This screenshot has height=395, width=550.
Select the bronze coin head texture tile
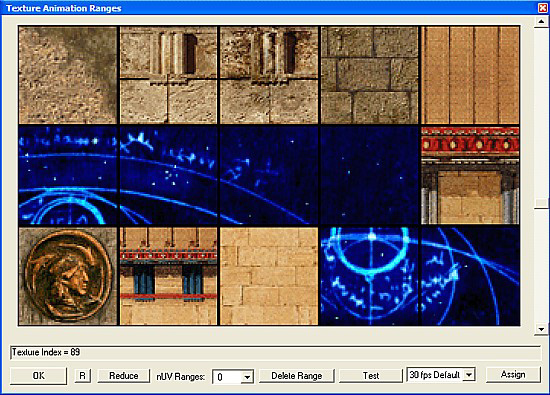click(x=68, y=276)
